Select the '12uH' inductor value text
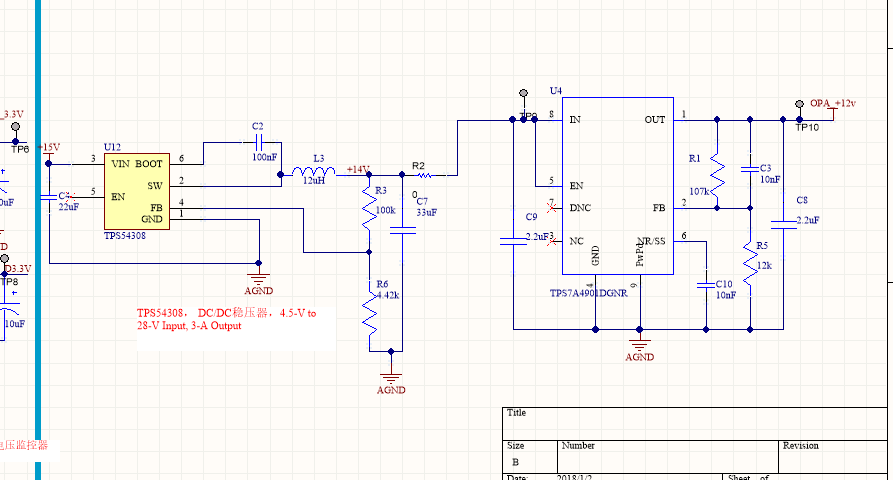 pos(314,180)
